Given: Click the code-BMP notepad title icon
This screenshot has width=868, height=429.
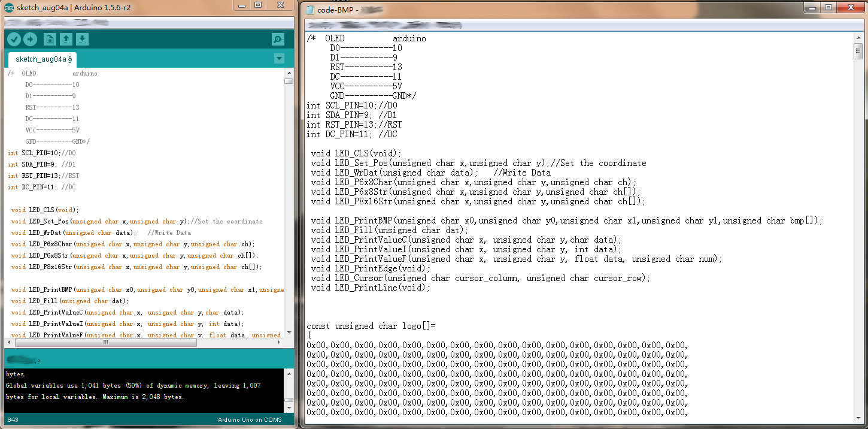Looking at the screenshot, I should coord(309,10).
